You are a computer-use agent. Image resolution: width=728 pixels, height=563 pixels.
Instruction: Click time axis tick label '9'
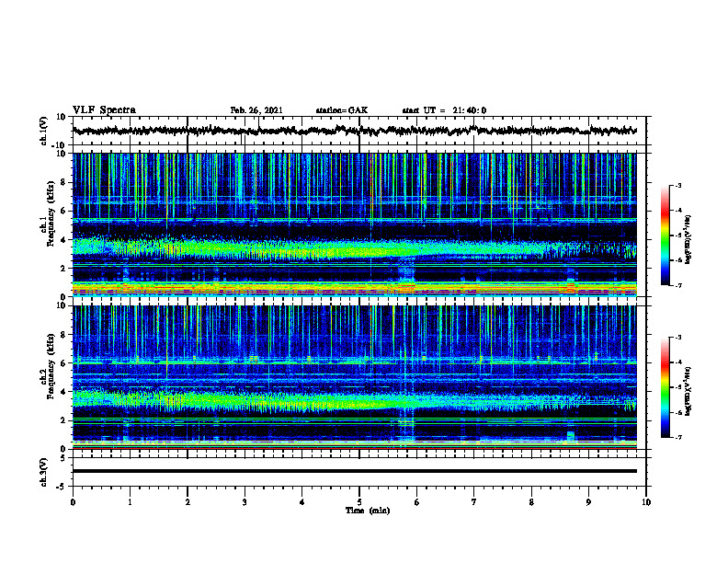click(588, 502)
